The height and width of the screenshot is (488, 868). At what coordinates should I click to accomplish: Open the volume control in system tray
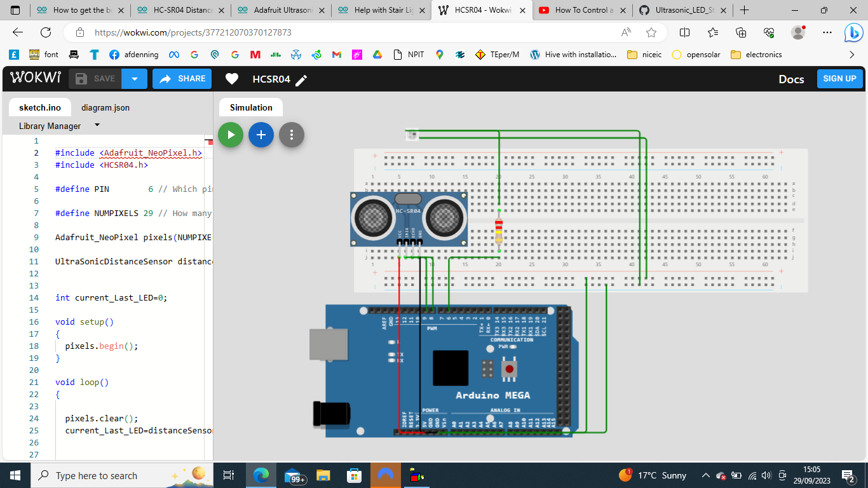coord(766,475)
